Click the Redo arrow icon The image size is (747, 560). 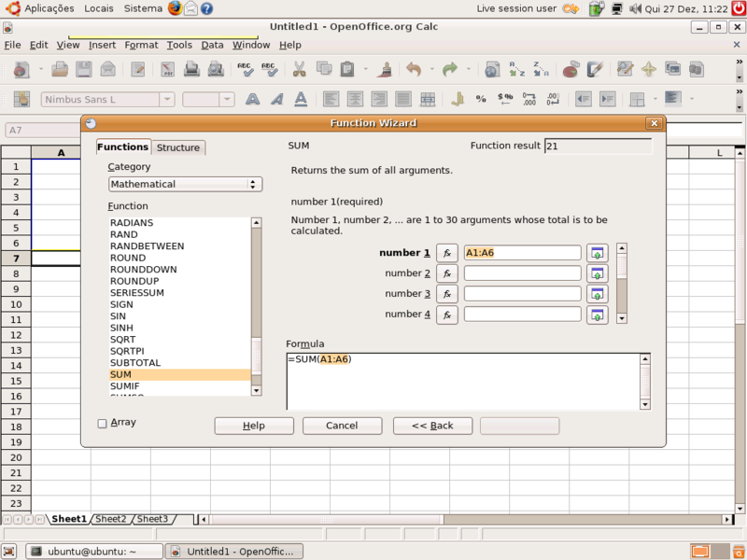[450, 69]
